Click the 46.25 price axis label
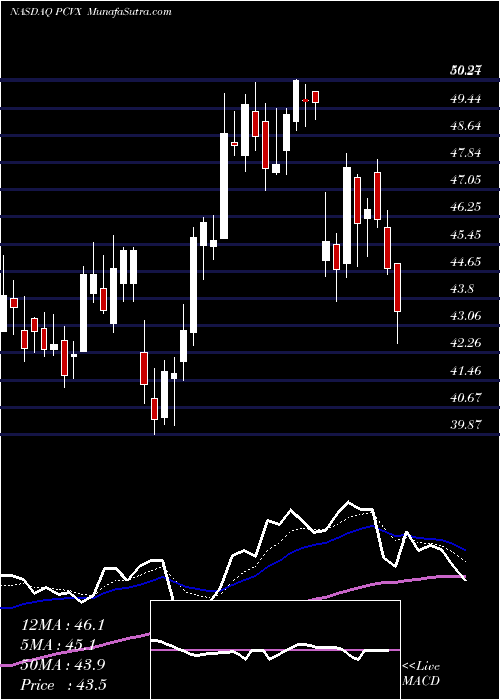 [x=465, y=207]
